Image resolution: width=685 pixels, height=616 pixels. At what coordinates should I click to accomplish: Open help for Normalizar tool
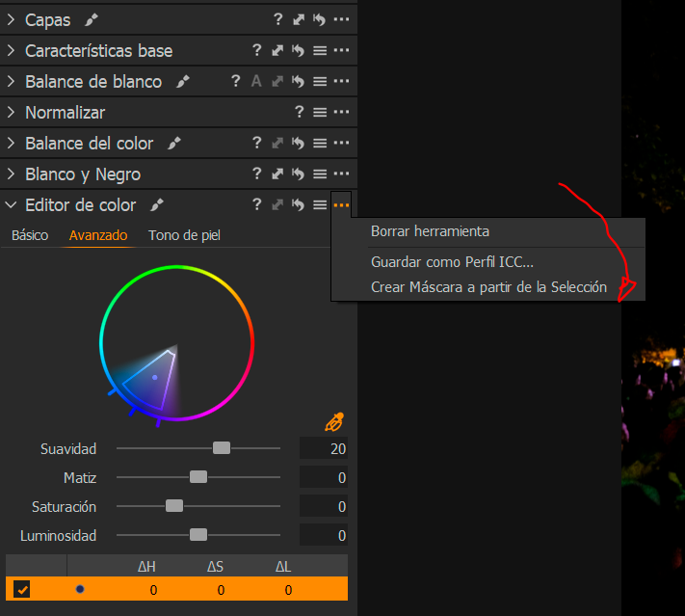tap(300, 112)
